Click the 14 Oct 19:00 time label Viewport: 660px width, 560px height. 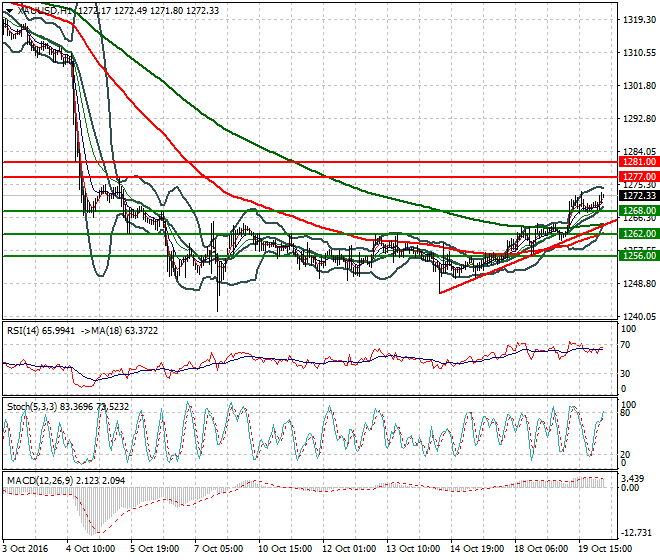point(477,549)
